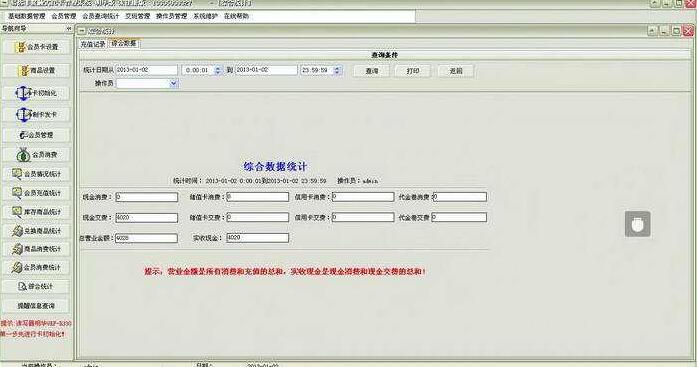
Task: Open the 会员管理 menu in menu bar
Action: point(64,16)
